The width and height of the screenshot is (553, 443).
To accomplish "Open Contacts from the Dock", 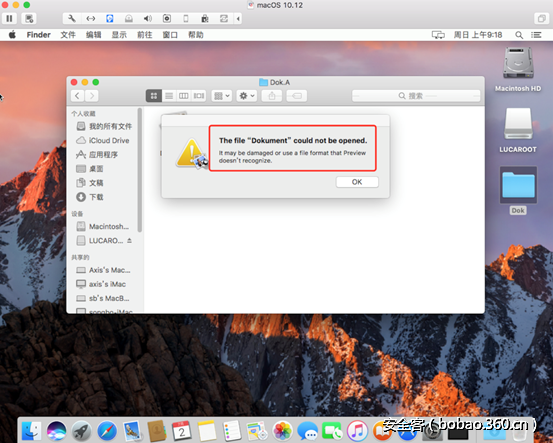I will (157, 431).
